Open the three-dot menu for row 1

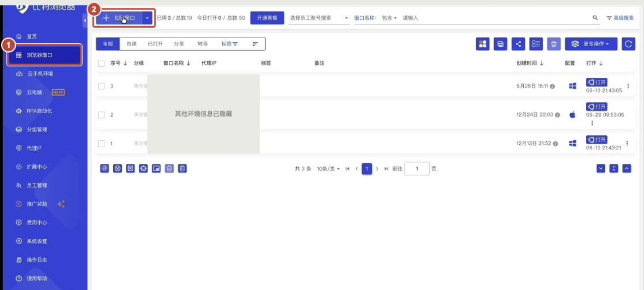coord(627,143)
